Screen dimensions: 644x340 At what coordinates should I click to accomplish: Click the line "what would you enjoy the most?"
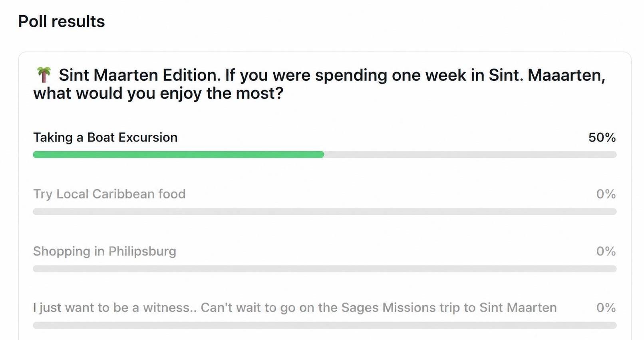tap(159, 94)
